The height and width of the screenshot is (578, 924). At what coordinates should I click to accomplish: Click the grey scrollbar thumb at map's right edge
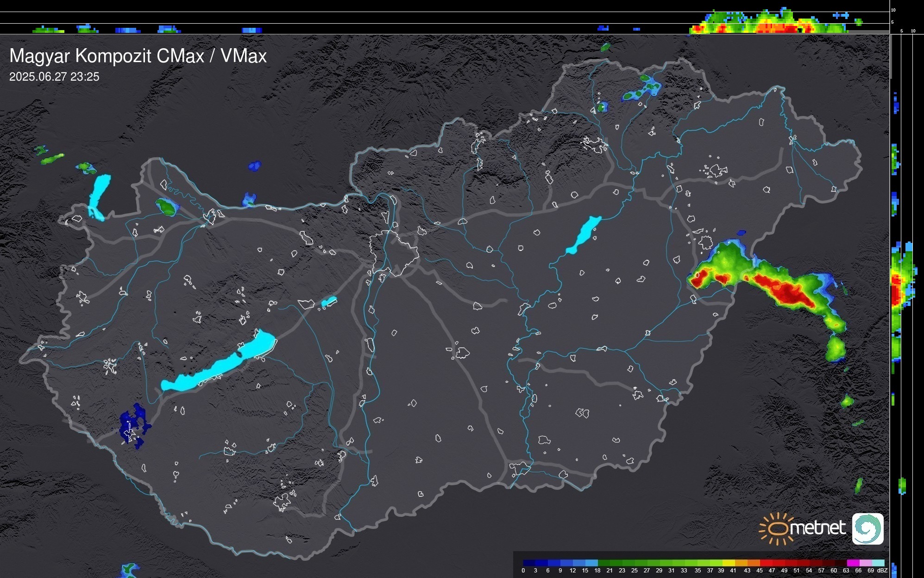click(891, 56)
